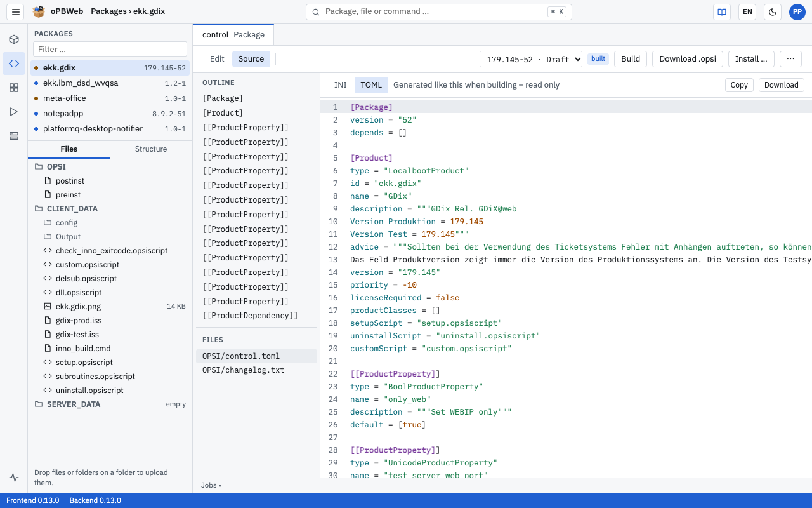Viewport: 812px width, 508px height.
Task: Select the code brackets sidebar icon
Action: coord(14,63)
